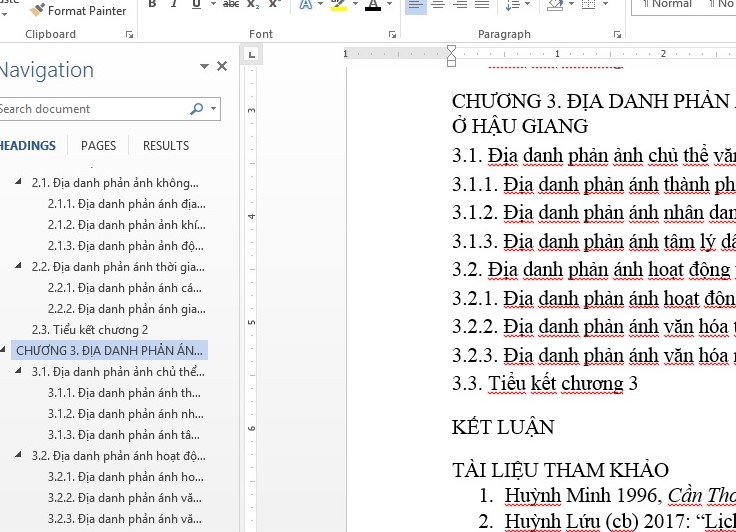The width and height of the screenshot is (736, 532).
Task: Go to heading 2.1 Địa danh phản ảnh không
Action: 115,183
